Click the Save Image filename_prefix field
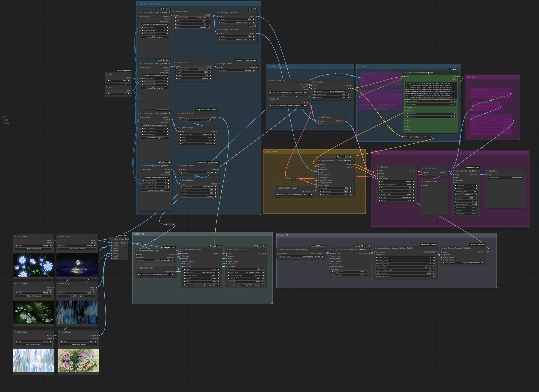Screen dimensions: 539x392 [x=505, y=178]
